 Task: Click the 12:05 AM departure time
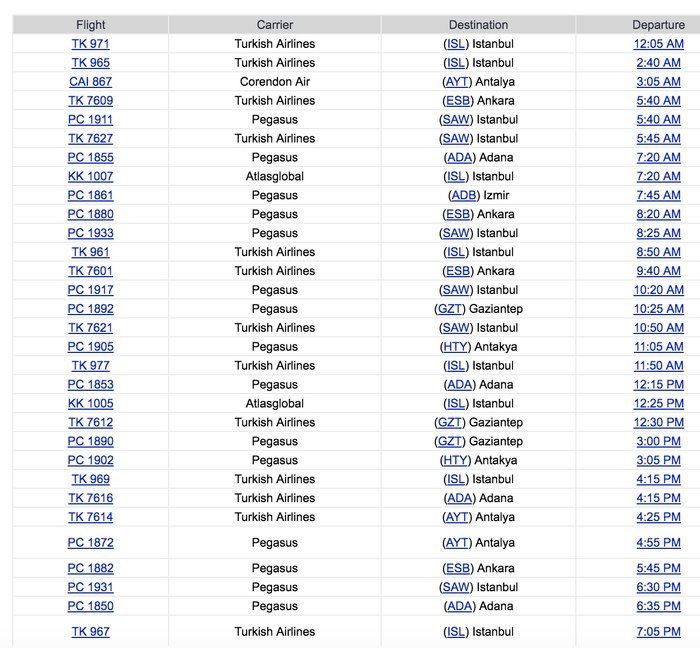(x=657, y=44)
